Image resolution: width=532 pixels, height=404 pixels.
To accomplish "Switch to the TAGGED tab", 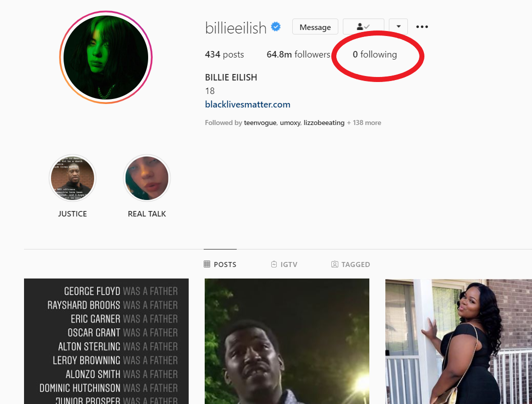I will click(350, 264).
